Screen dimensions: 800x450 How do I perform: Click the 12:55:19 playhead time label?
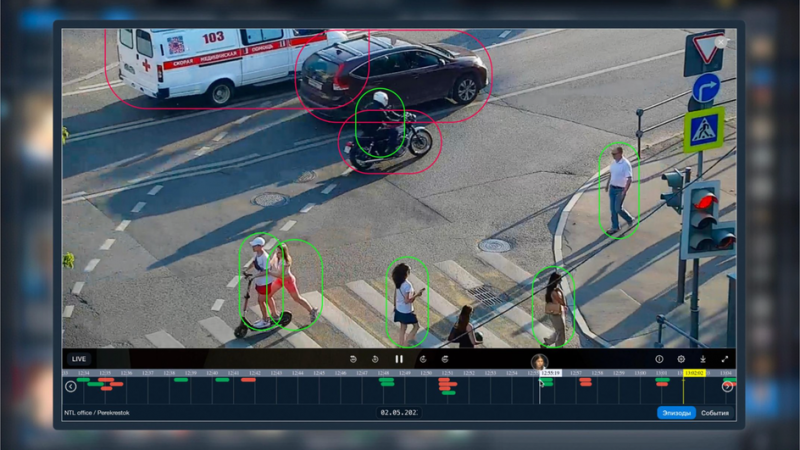pos(551,373)
